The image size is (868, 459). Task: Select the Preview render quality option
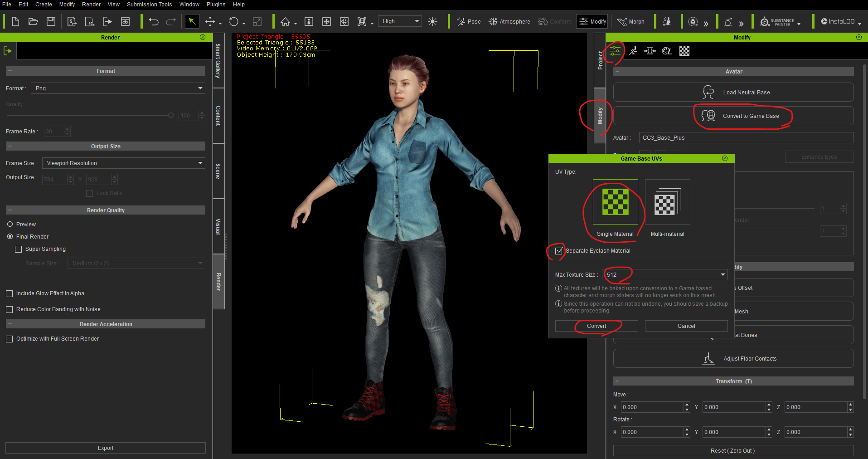(10, 225)
